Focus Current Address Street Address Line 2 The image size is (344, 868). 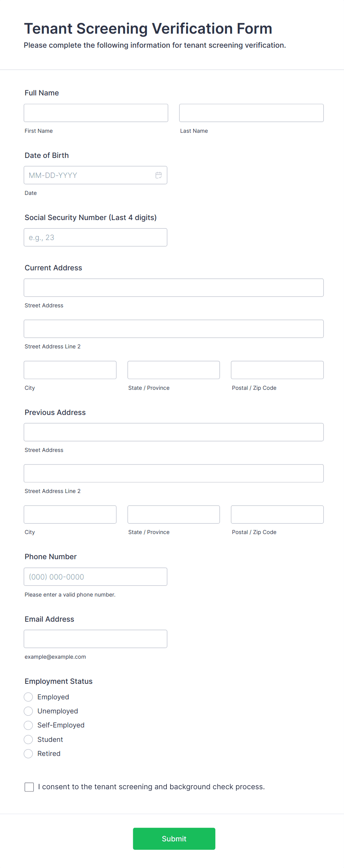173,329
